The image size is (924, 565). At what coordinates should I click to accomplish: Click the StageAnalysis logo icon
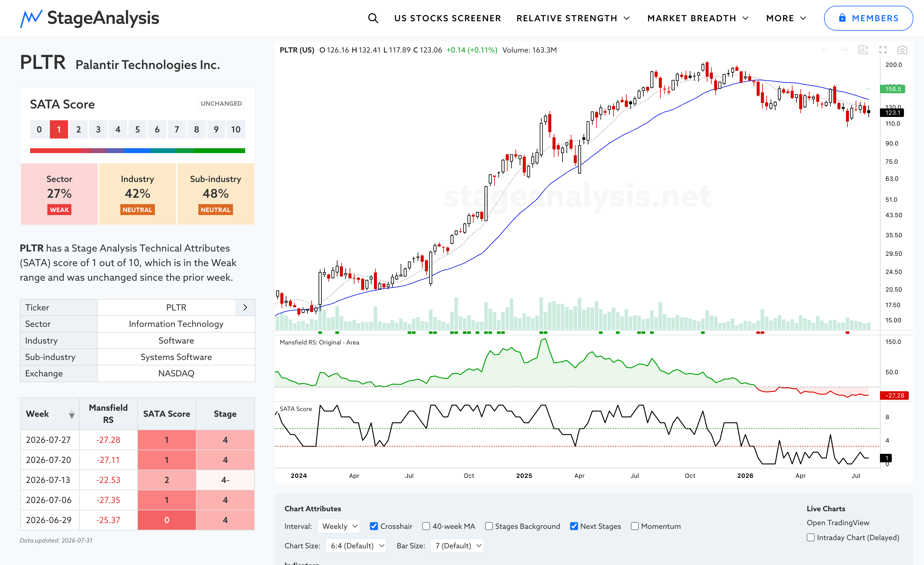point(31,18)
